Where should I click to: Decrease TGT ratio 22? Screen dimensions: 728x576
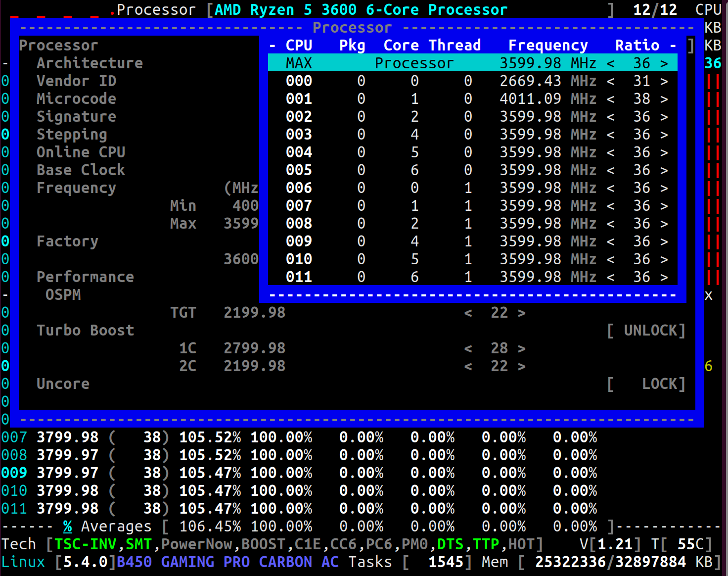[468, 313]
